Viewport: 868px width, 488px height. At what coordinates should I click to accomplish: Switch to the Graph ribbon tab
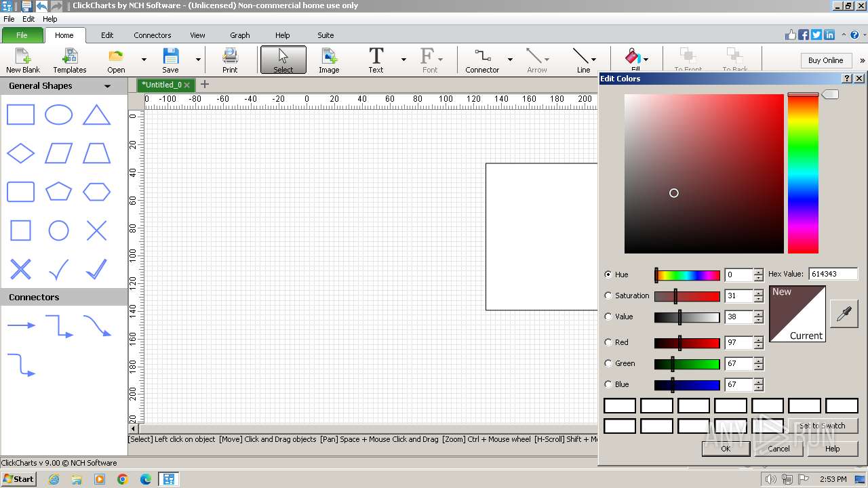[x=240, y=35]
